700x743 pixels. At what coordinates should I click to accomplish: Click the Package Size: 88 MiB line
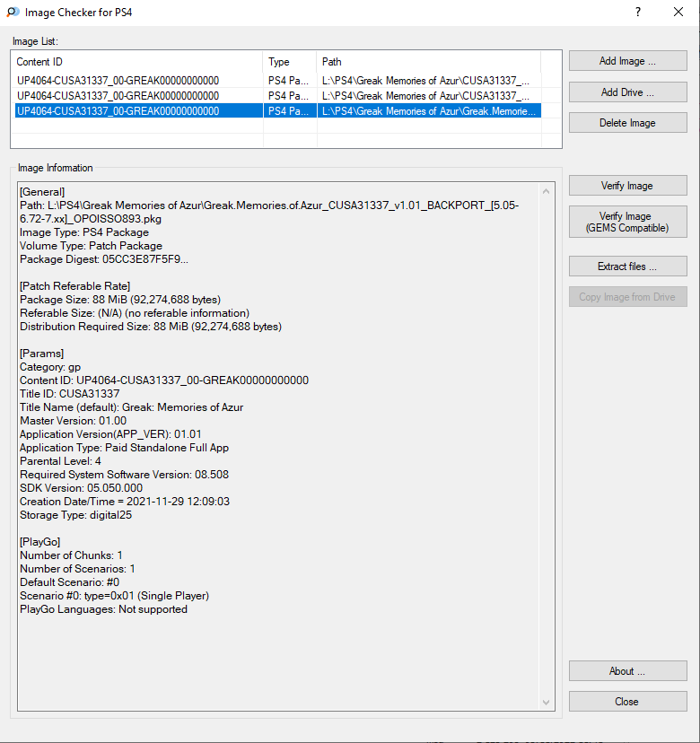120,300
